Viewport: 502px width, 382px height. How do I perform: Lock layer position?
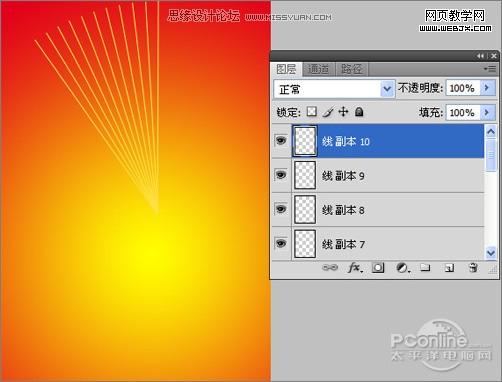click(343, 112)
